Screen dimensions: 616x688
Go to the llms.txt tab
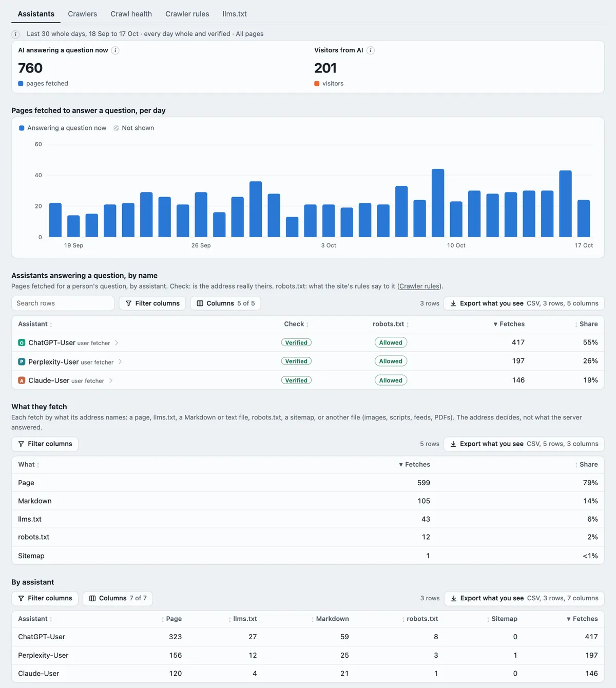[235, 14]
